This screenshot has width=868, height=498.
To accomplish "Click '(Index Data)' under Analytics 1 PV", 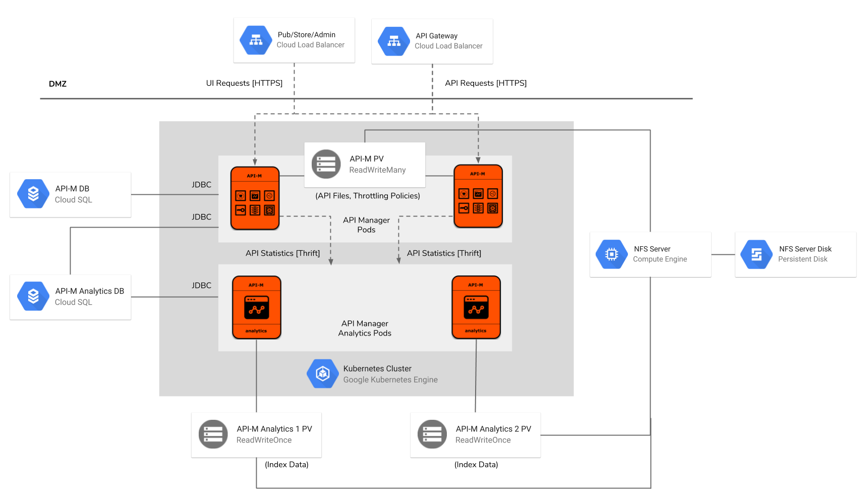I will tap(286, 465).
